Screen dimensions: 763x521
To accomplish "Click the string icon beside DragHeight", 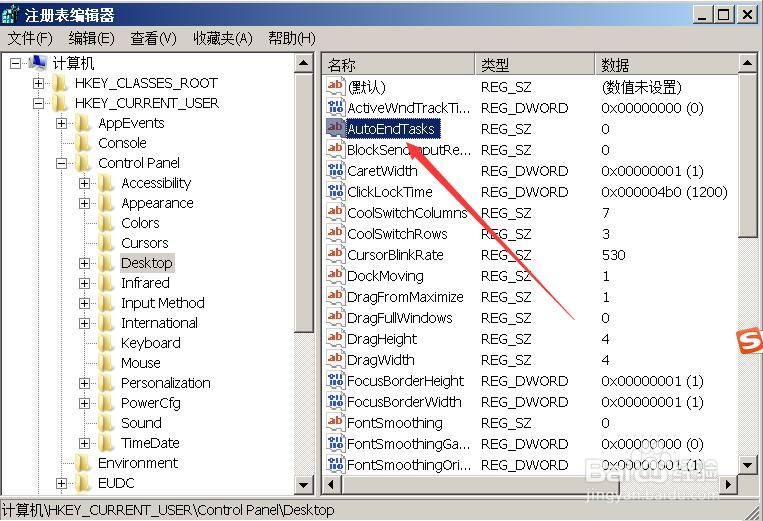I will [335, 338].
